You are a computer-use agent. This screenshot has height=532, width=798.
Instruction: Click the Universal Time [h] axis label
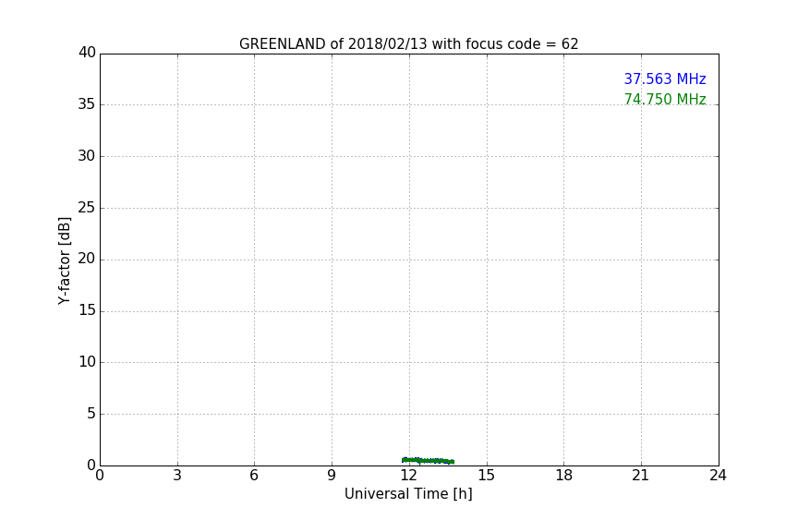pos(408,494)
